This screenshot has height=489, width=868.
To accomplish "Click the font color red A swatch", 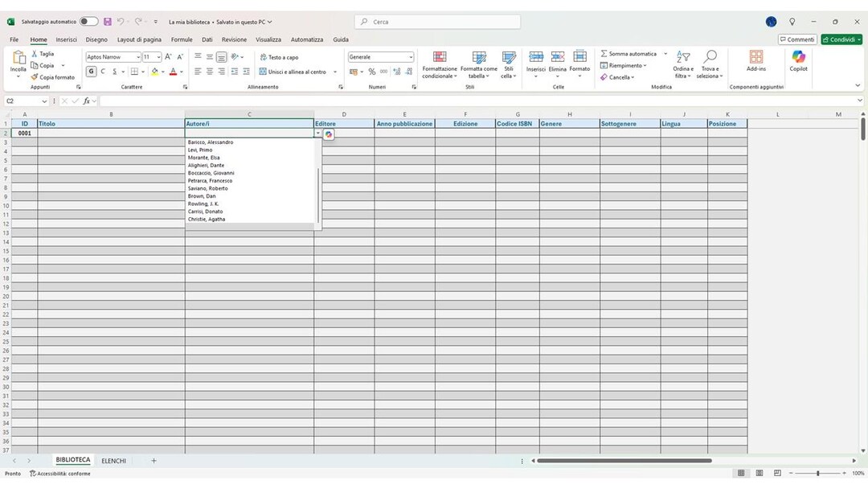I will point(174,72).
